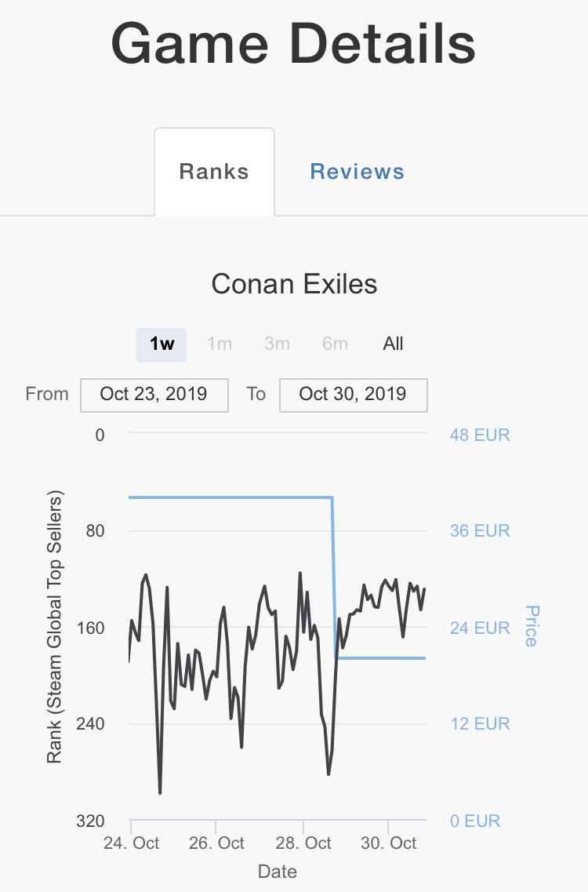Click the From date field

(154, 394)
